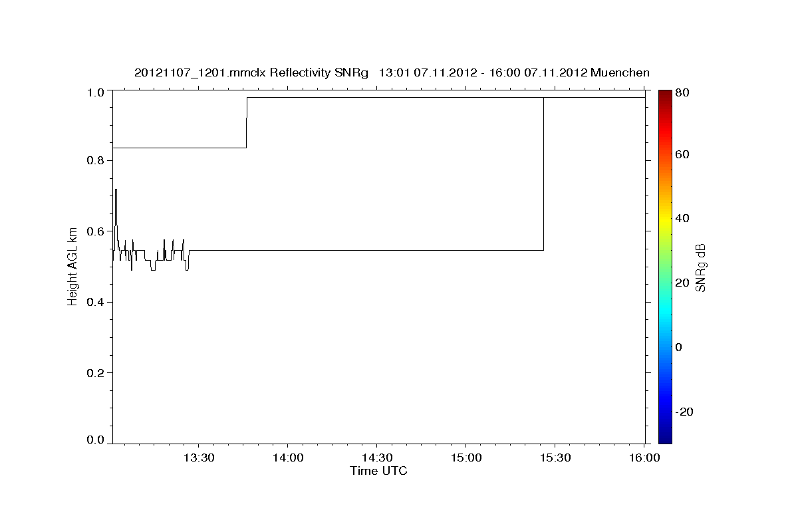This screenshot has height=532, width=798.
Task: Click the colorbar value 0 label
Action: (x=679, y=347)
